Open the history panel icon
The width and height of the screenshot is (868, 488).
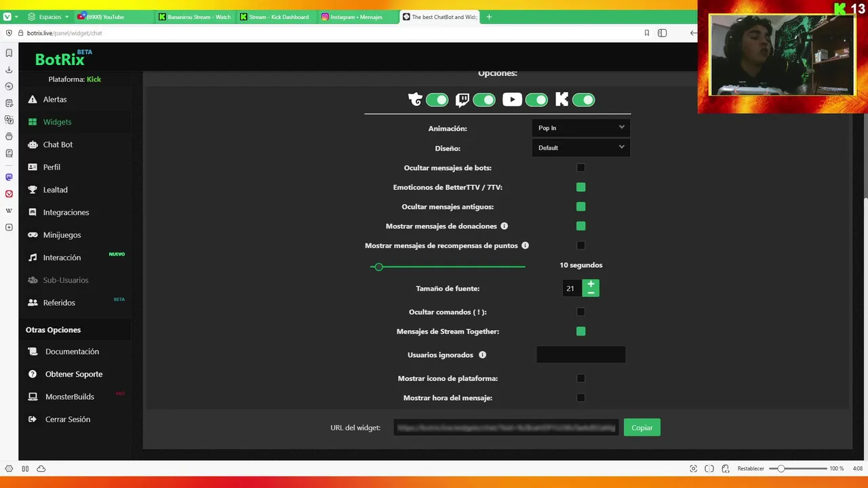[x=9, y=86]
